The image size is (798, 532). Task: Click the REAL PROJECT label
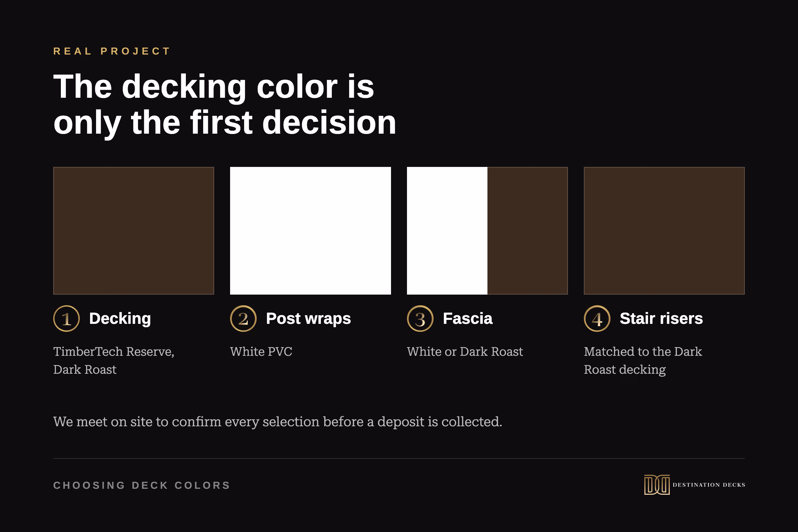112,51
